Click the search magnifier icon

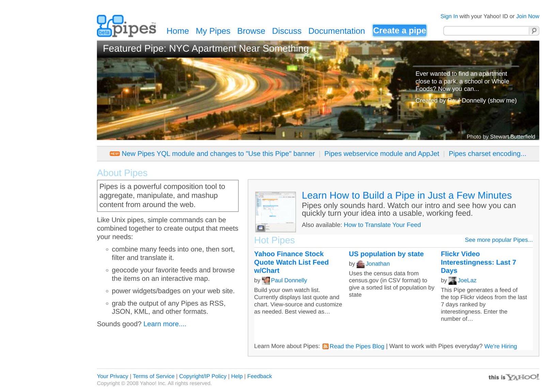tap(534, 31)
